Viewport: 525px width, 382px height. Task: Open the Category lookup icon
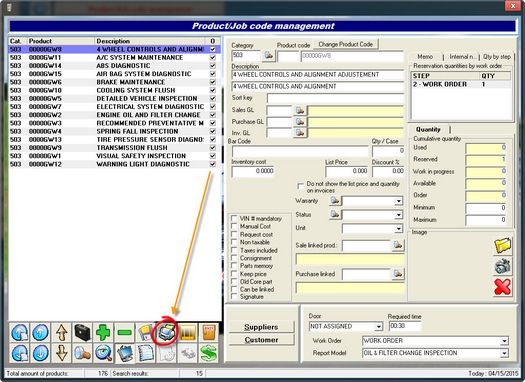point(269,55)
